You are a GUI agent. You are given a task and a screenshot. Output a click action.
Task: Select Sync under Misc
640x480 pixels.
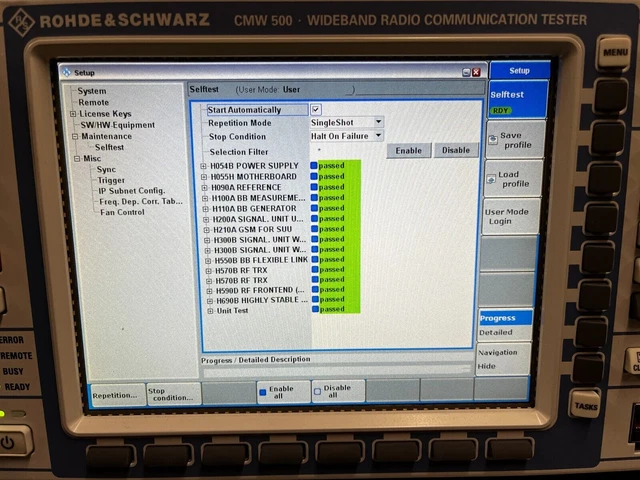click(x=106, y=169)
